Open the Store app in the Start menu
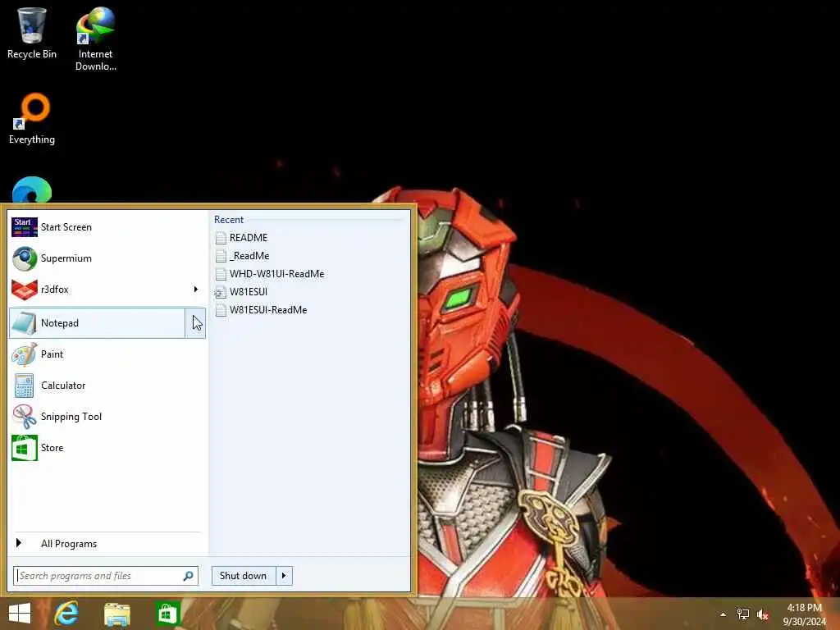 (x=107, y=447)
